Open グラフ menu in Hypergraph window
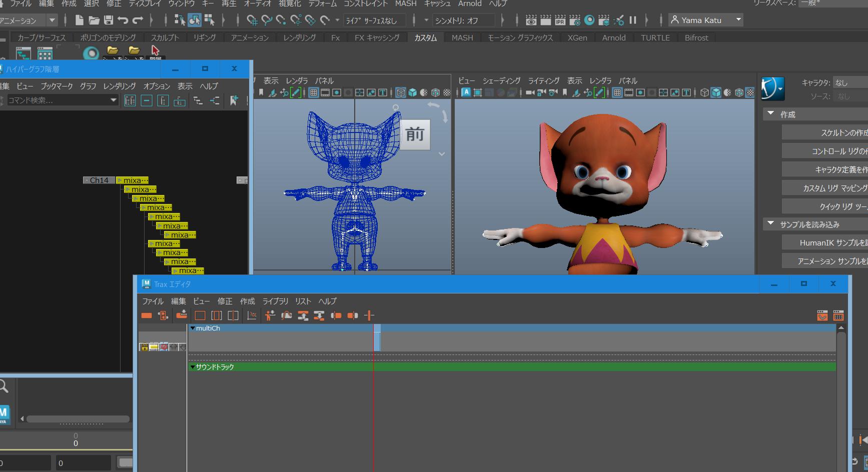The width and height of the screenshot is (868, 472). pyautogui.click(x=88, y=86)
